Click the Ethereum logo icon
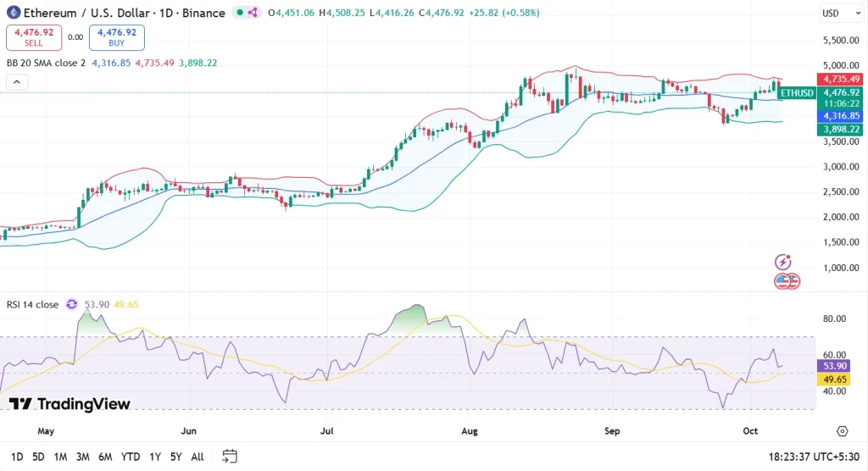This screenshot has width=868, height=471. pyautogui.click(x=13, y=13)
